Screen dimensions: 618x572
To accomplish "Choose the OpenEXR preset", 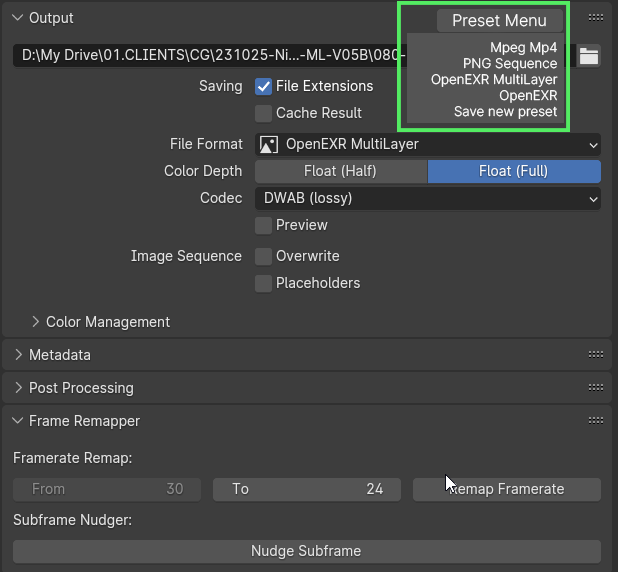I will pyautogui.click(x=528, y=96).
